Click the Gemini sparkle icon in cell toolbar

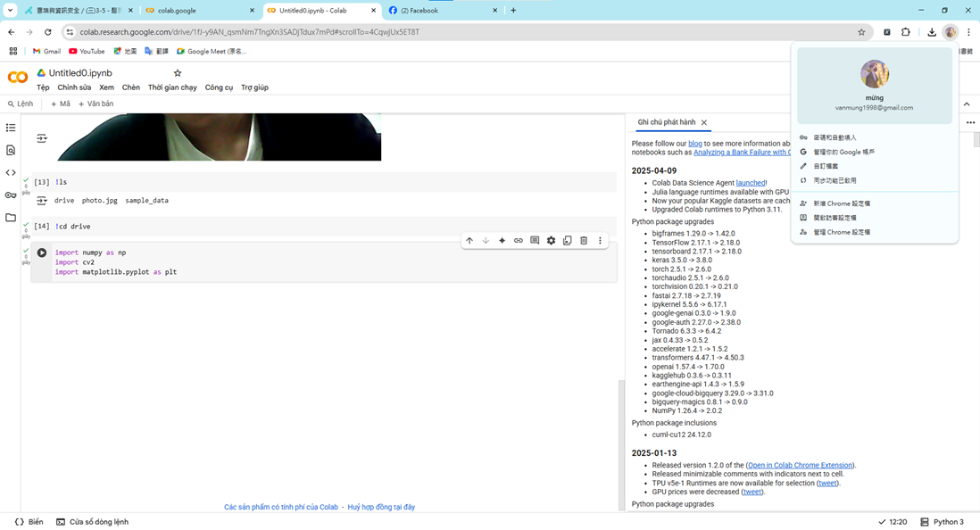click(x=502, y=241)
